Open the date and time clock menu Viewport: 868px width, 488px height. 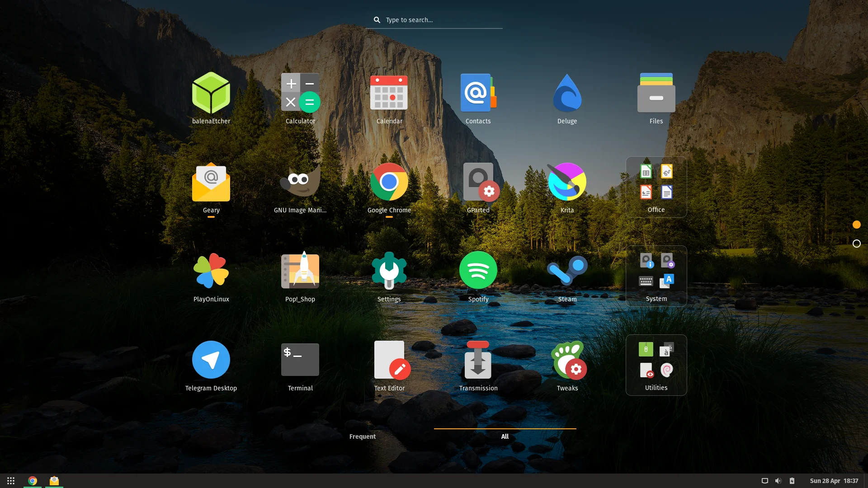(834, 481)
